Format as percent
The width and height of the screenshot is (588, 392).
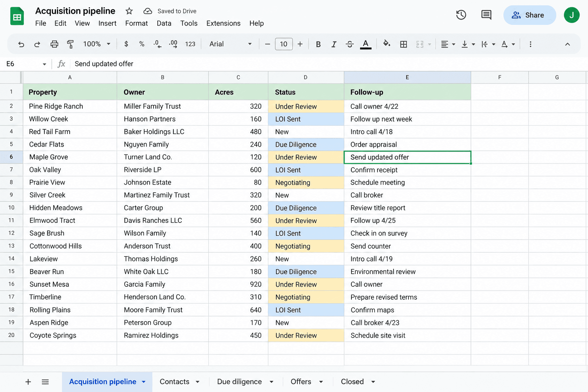(x=142, y=44)
